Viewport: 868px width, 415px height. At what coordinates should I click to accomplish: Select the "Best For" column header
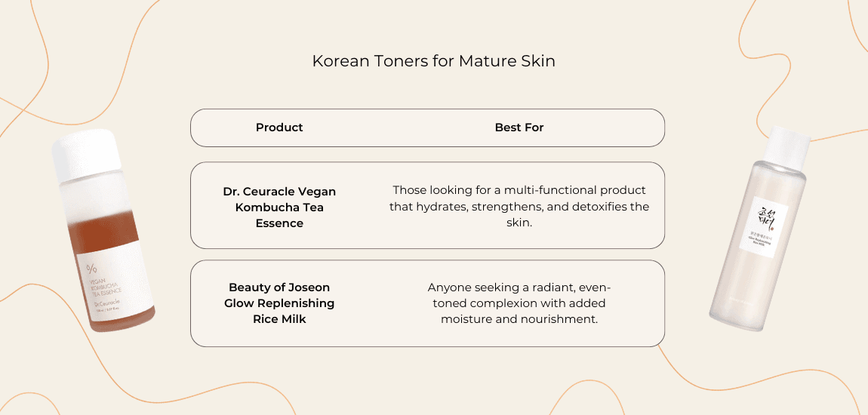point(519,128)
